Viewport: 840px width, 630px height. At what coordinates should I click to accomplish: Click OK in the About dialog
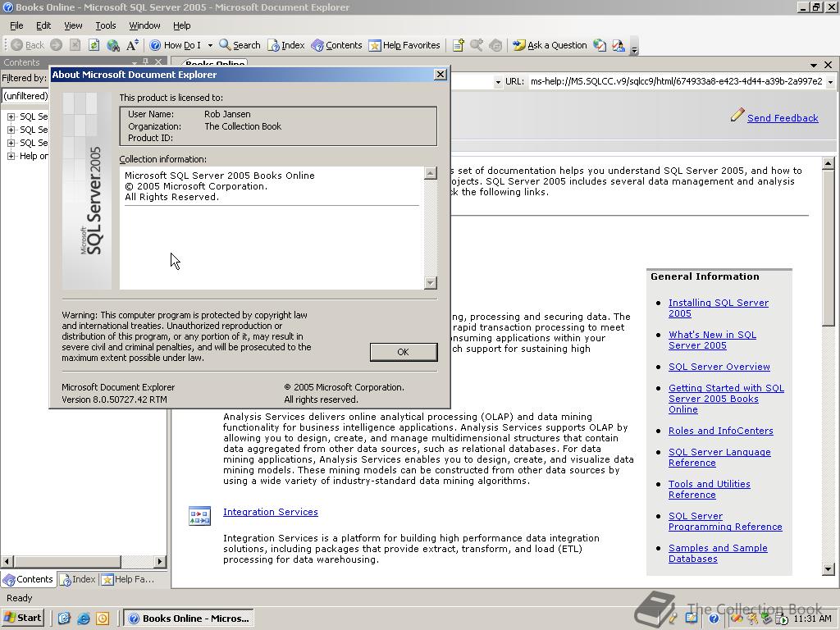tap(404, 352)
